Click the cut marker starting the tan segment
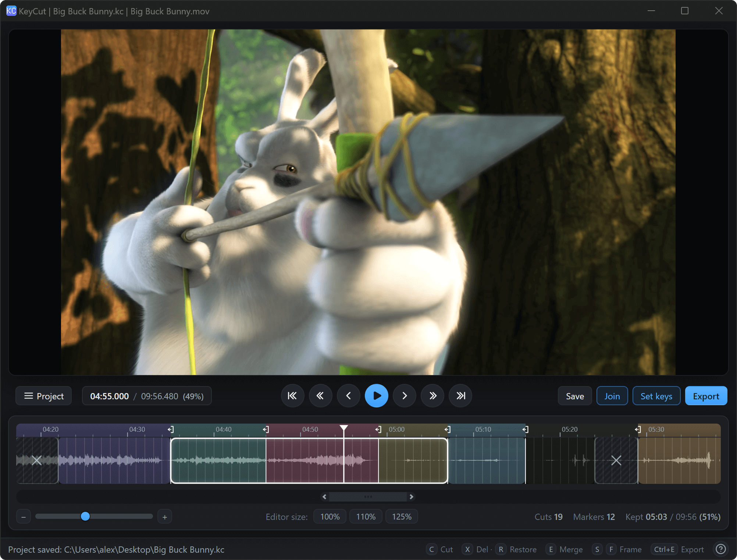 pos(638,429)
